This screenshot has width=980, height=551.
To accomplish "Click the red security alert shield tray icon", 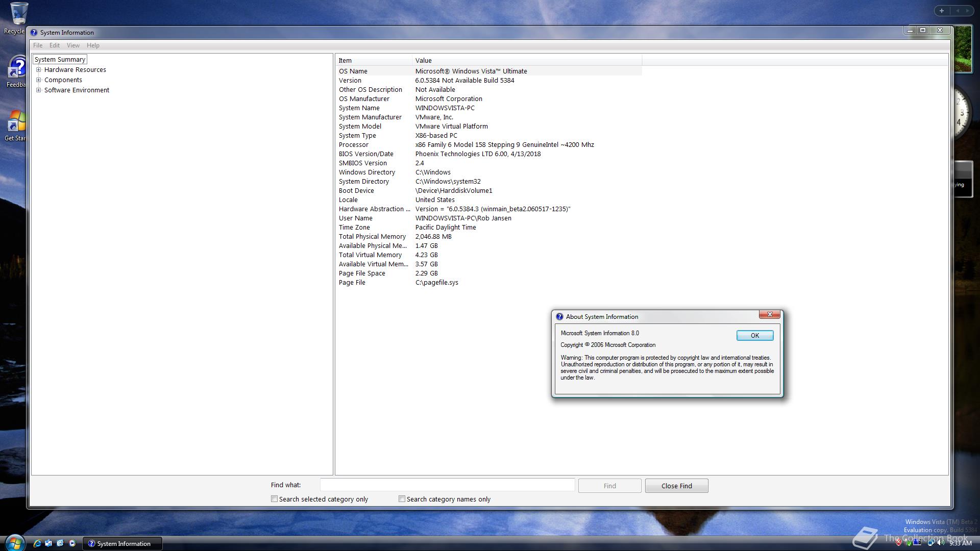I will 898,542.
